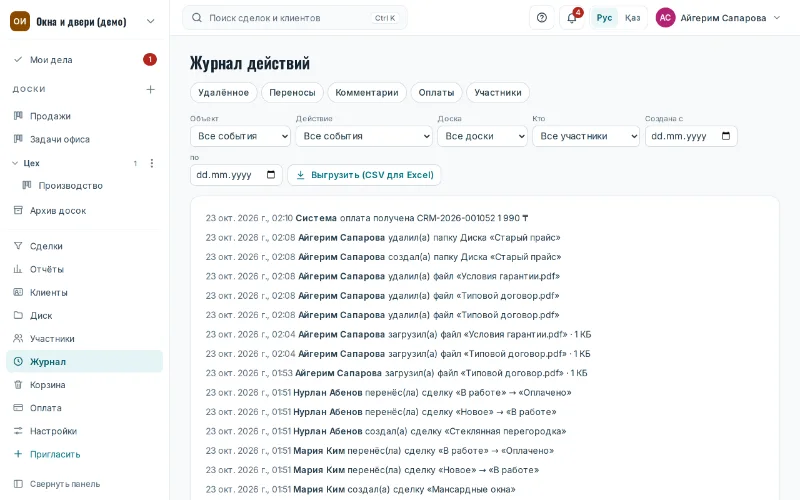Open Клиенты sidebar item
800x500 pixels.
pyautogui.click(x=85, y=292)
